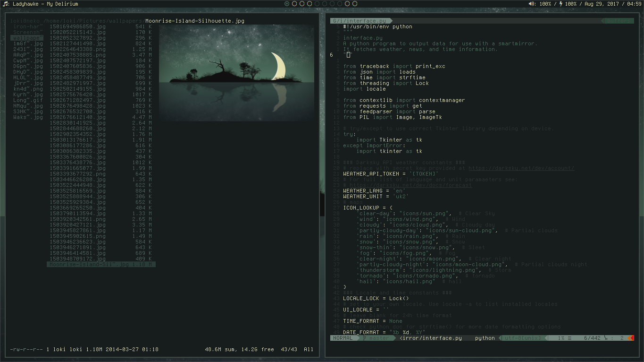Switch to the fourth workspace circle

point(309,4)
